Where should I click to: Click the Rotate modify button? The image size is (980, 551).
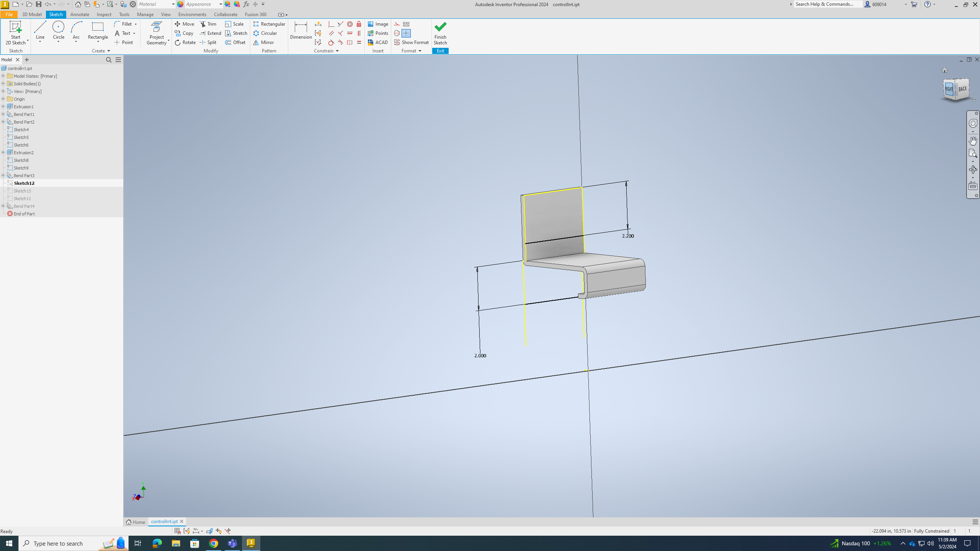coord(185,42)
